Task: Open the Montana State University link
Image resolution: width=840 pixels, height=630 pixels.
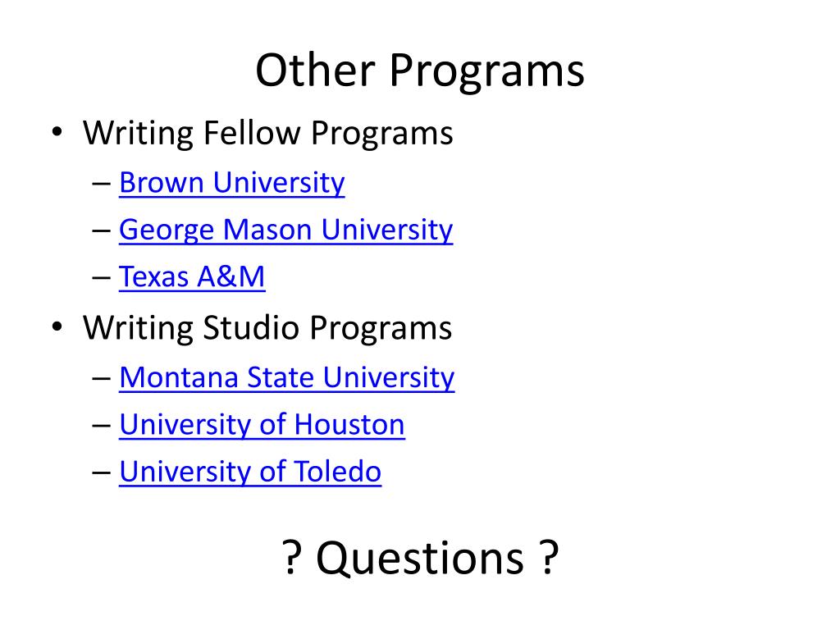Action: (287, 378)
